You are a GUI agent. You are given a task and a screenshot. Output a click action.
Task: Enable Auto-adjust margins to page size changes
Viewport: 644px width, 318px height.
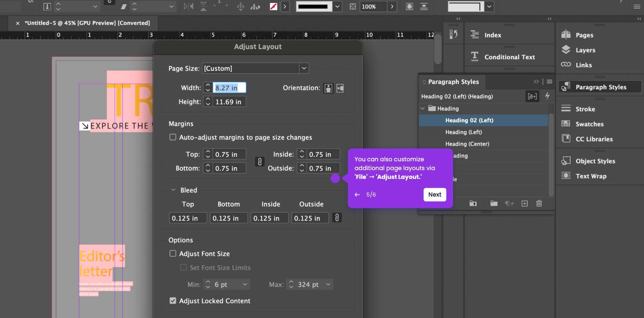pyautogui.click(x=172, y=137)
